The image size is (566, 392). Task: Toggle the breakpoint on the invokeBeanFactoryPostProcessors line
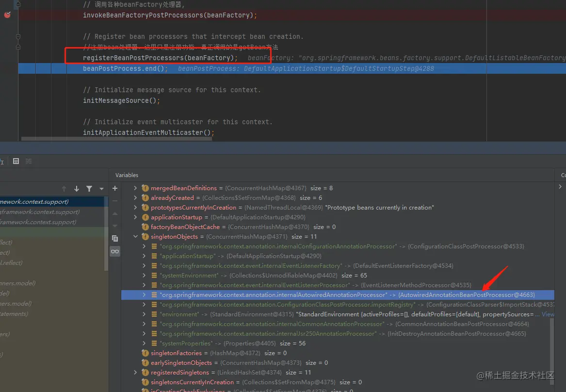(x=7, y=15)
